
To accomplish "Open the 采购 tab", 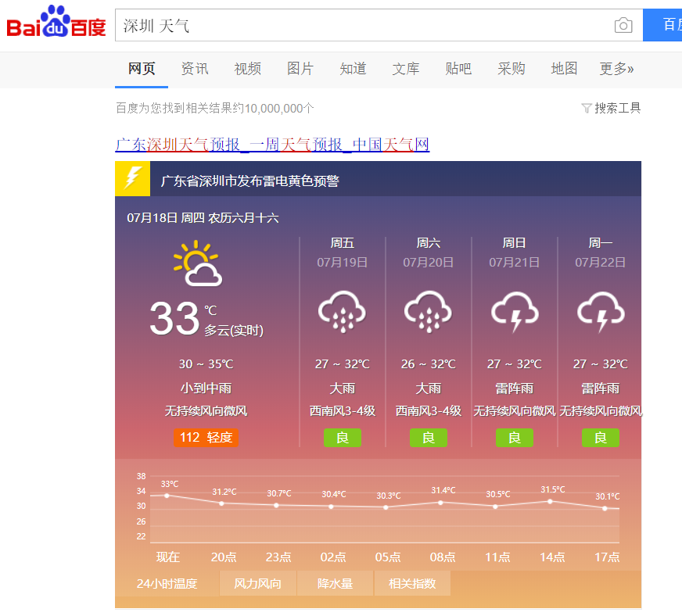I will pos(511,69).
